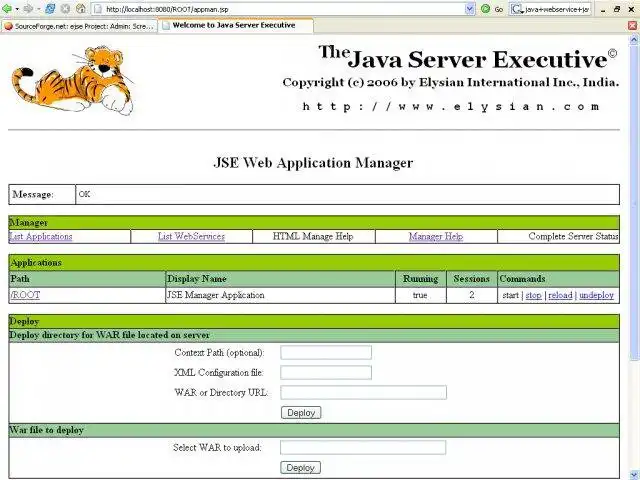Undeploy the /ROOT application
640x480 pixels.
[596, 295]
